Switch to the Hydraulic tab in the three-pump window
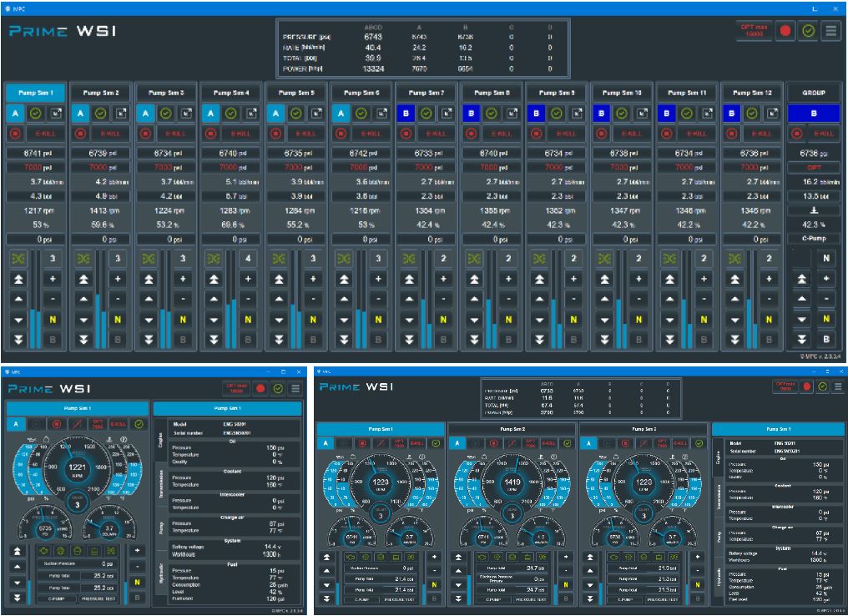The height and width of the screenshot is (616, 848). (718, 577)
